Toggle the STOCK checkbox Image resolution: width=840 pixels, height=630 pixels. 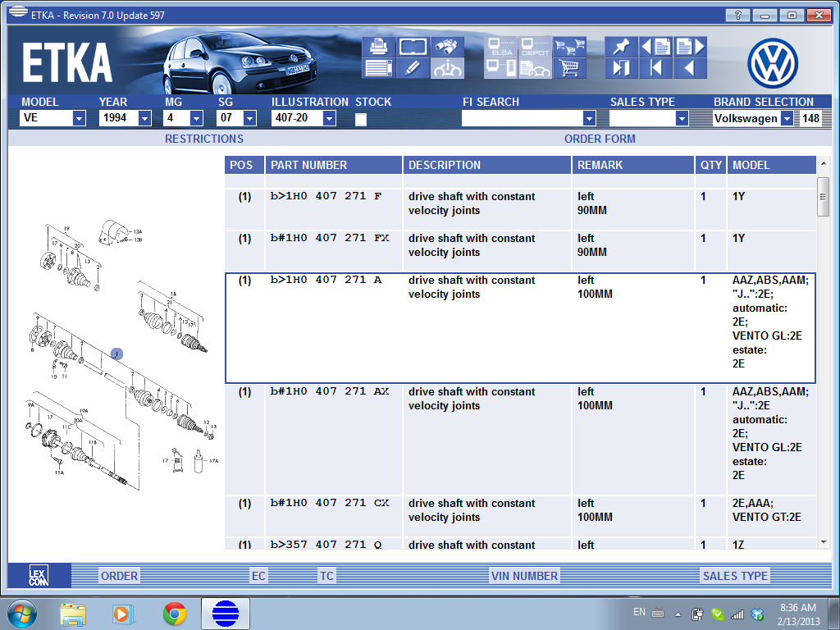(361, 119)
